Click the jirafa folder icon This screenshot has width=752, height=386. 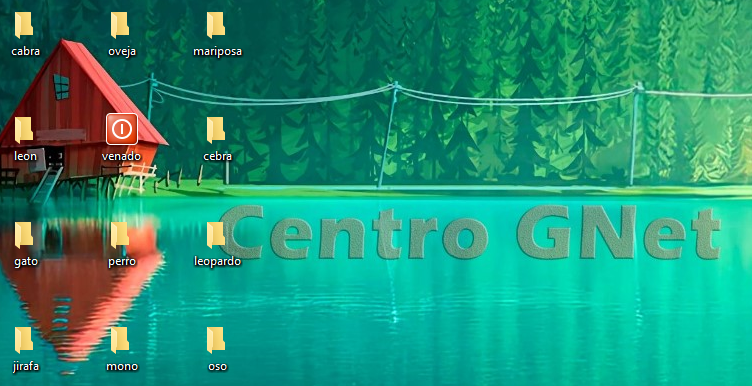[x=24, y=340]
